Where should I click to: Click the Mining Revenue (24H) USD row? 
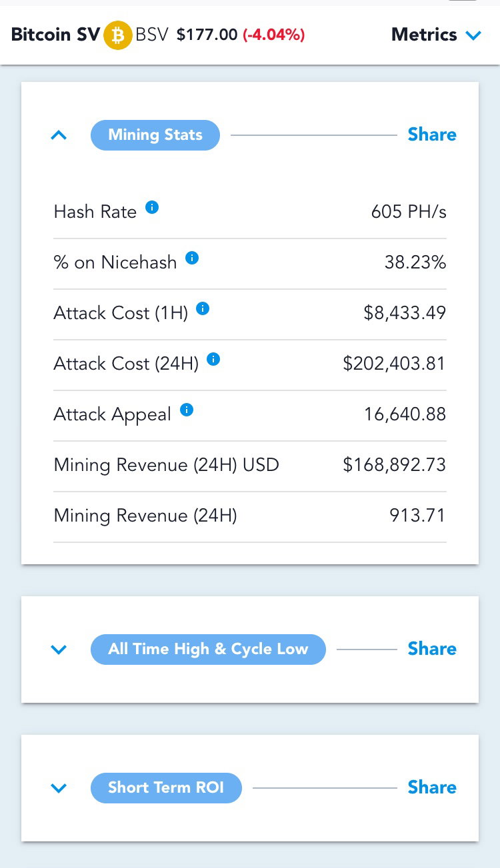250,466
